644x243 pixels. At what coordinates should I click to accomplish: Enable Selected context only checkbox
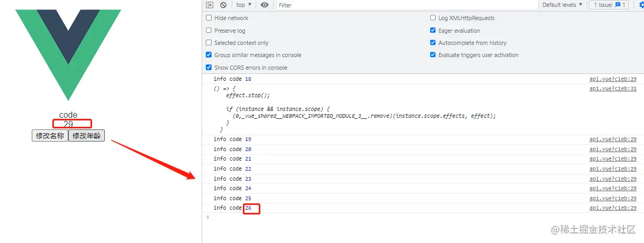coord(208,43)
